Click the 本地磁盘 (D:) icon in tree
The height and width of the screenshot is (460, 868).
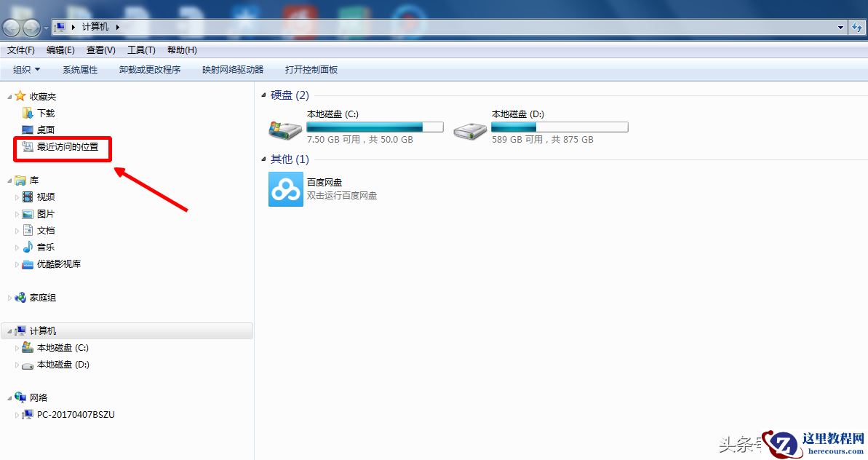click(28, 365)
